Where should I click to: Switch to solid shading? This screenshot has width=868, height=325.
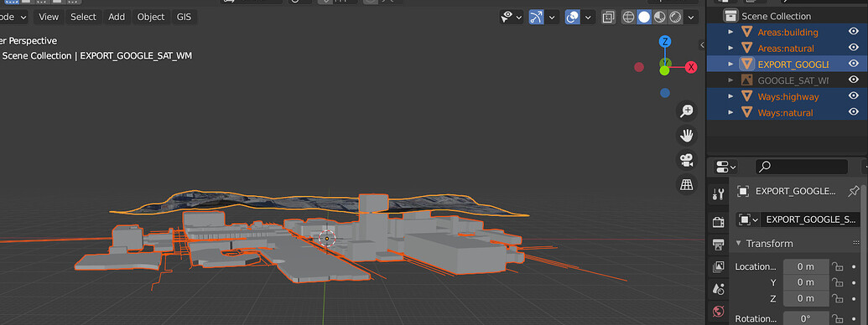click(644, 17)
